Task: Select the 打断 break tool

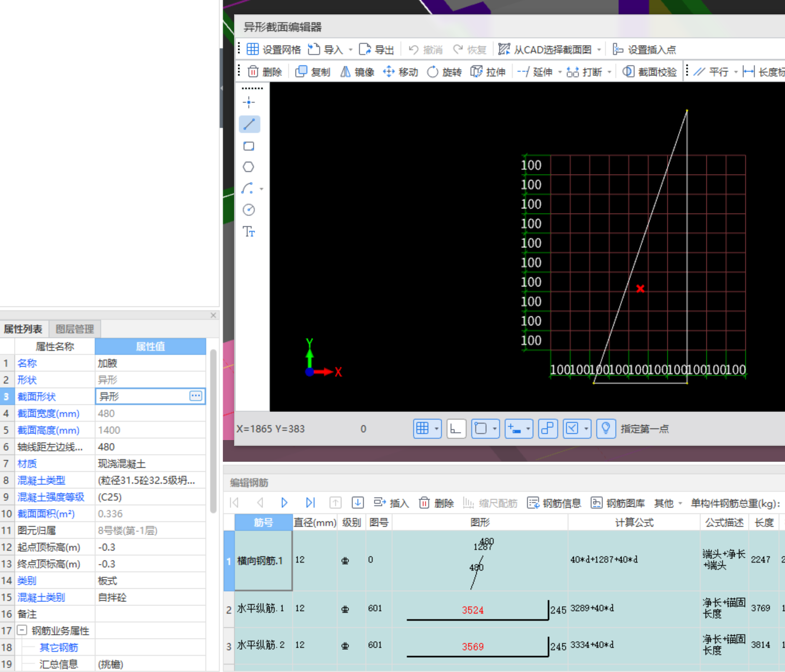Action: tap(584, 72)
